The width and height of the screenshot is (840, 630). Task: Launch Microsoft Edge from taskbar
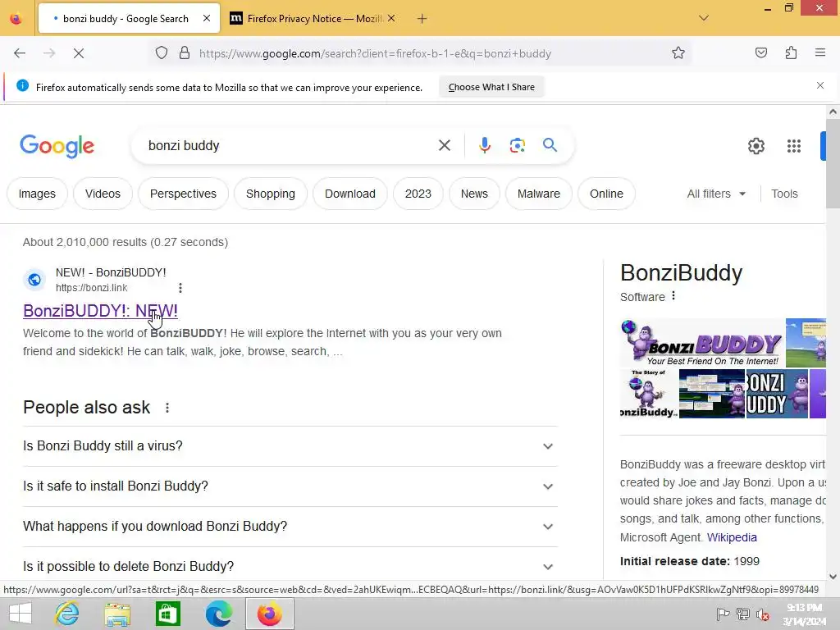pyautogui.click(x=218, y=614)
